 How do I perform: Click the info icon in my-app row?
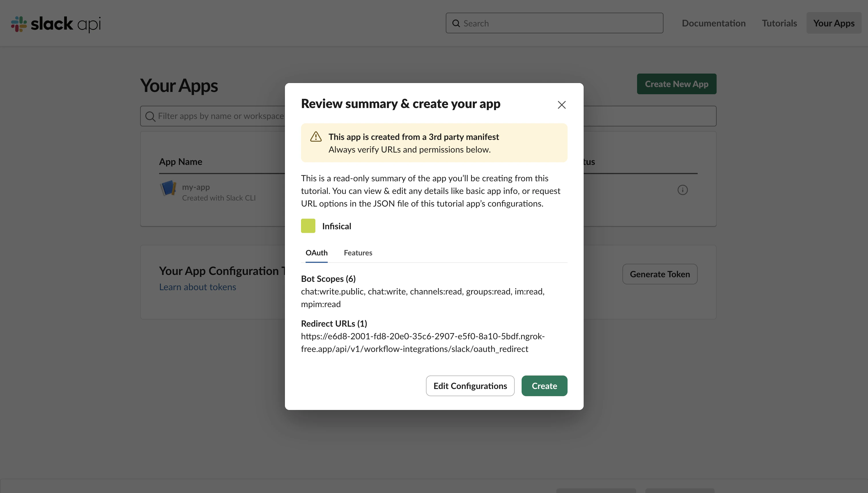pyautogui.click(x=682, y=190)
